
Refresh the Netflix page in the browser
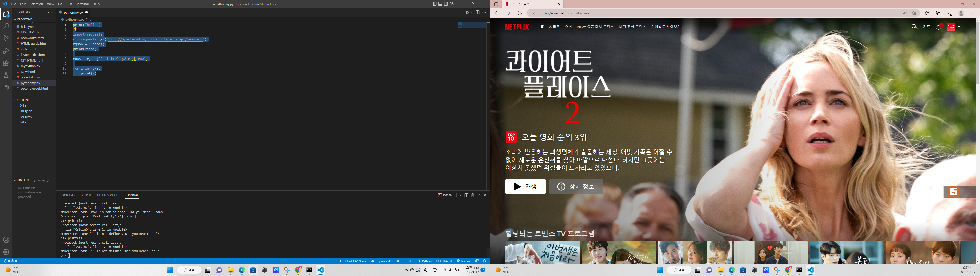click(519, 13)
